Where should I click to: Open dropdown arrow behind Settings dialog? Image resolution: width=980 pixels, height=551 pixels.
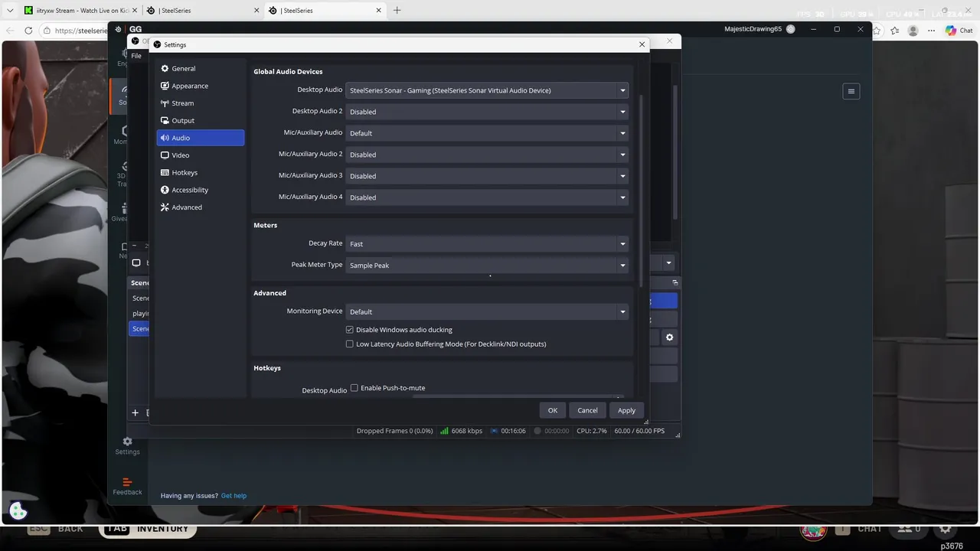point(668,262)
